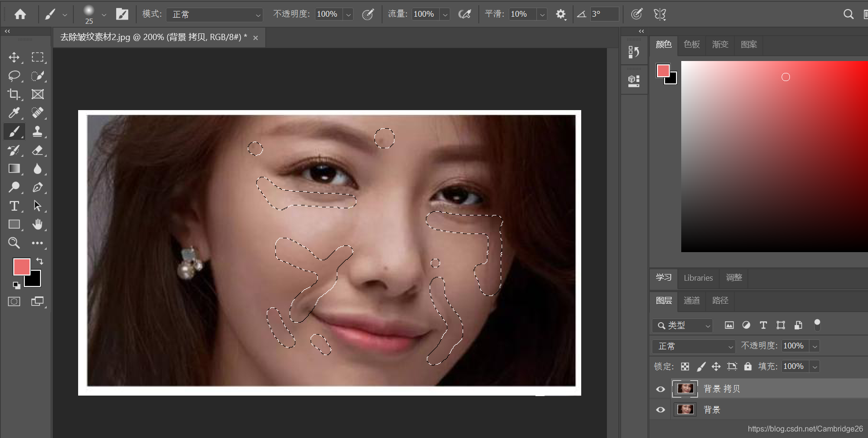Image resolution: width=868 pixels, height=438 pixels.
Task: Lock transparent pixels of layer
Action: (685, 367)
